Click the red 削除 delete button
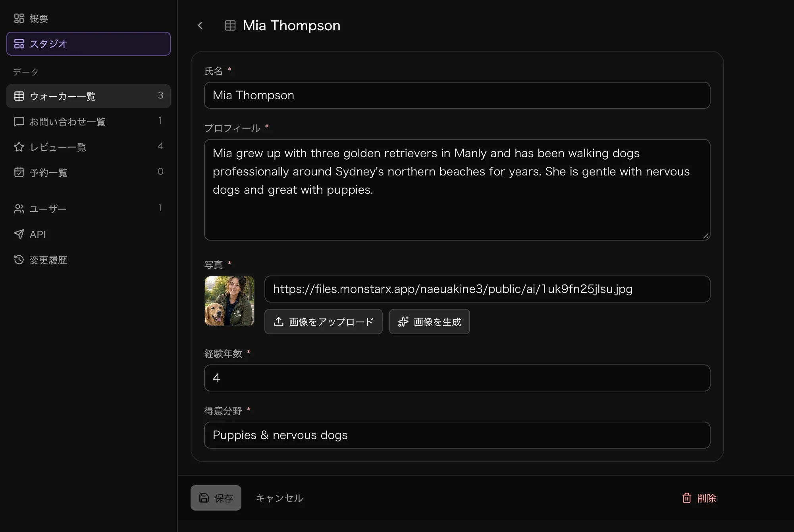 click(699, 498)
